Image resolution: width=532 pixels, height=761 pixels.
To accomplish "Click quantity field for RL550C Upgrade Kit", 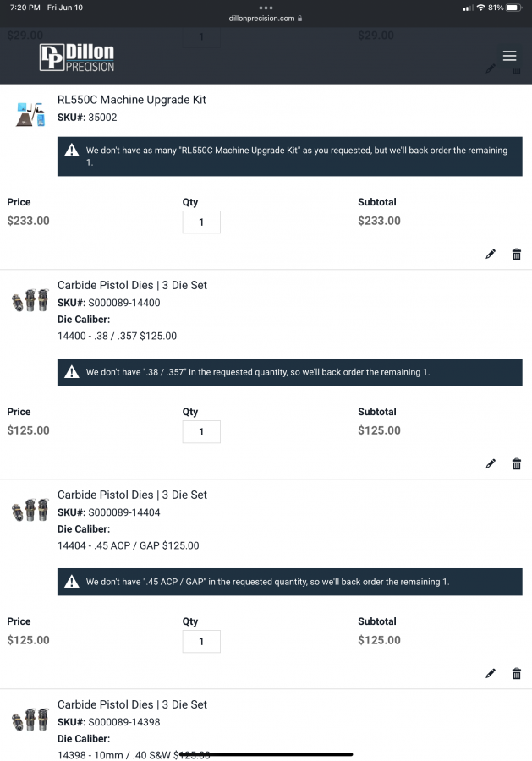I will coord(201,222).
